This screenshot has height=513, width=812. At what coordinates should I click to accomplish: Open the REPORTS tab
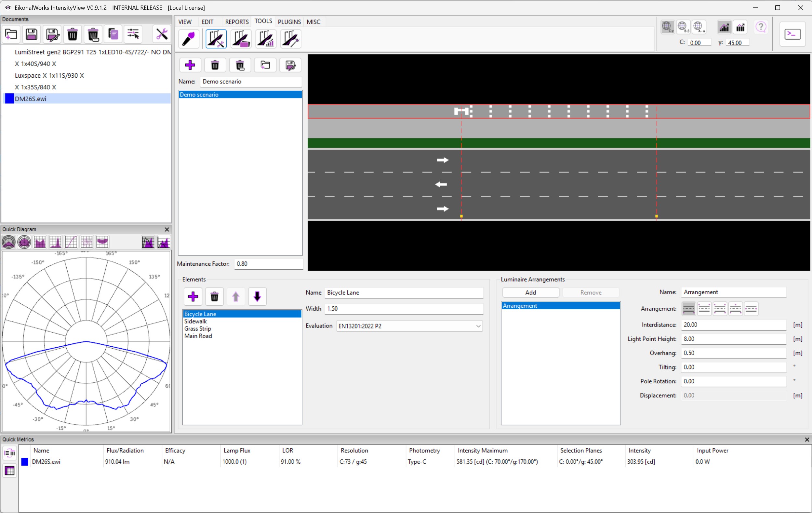(237, 22)
